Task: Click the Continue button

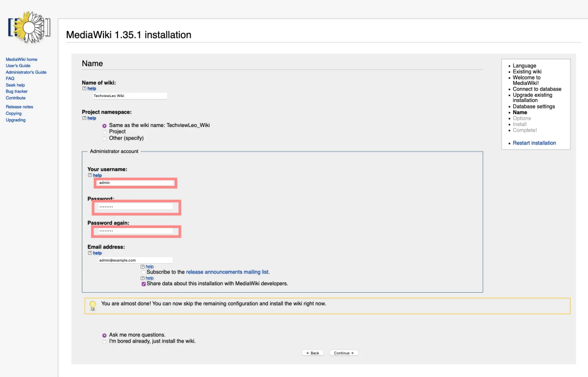Action: click(344, 353)
